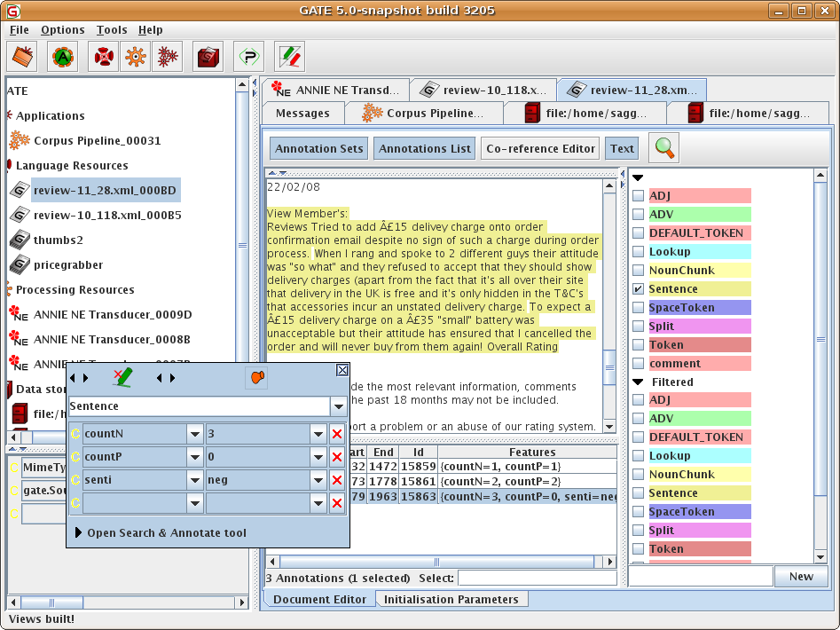840x630 pixels.
Task: Click the Select filter field in annotations list
Action: pos(538,578)
